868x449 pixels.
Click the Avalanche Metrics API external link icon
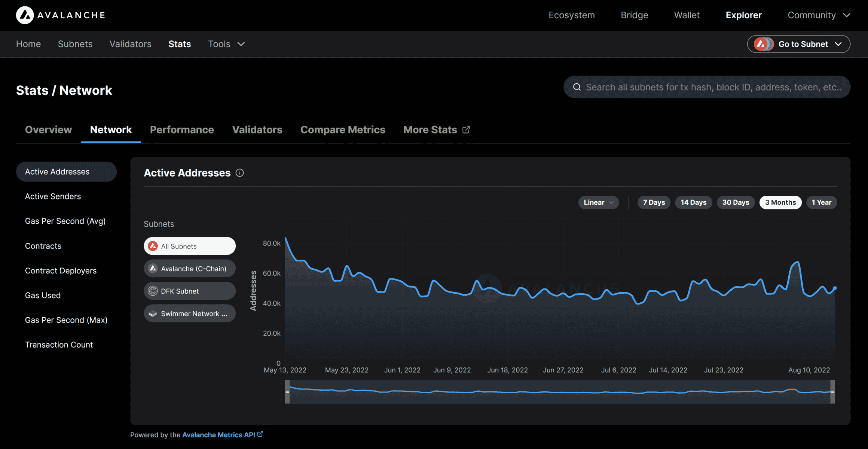(x=261, y=434)
